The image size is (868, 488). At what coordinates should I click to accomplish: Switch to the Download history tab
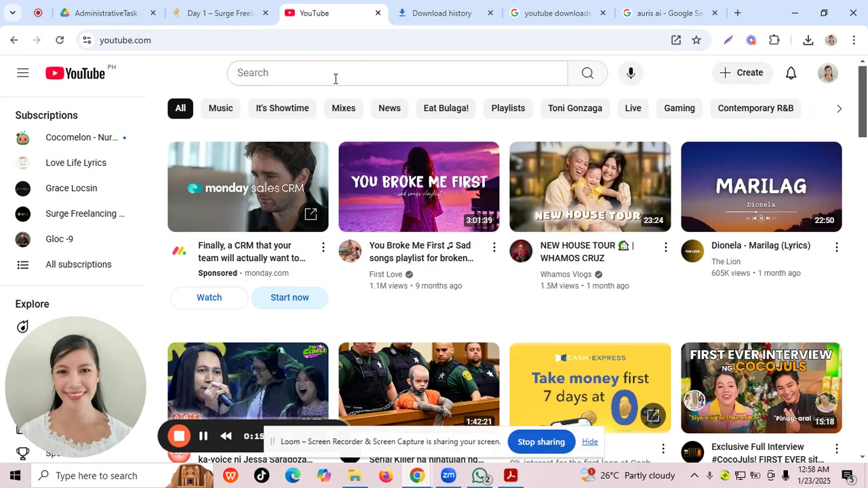coord(444,13)
